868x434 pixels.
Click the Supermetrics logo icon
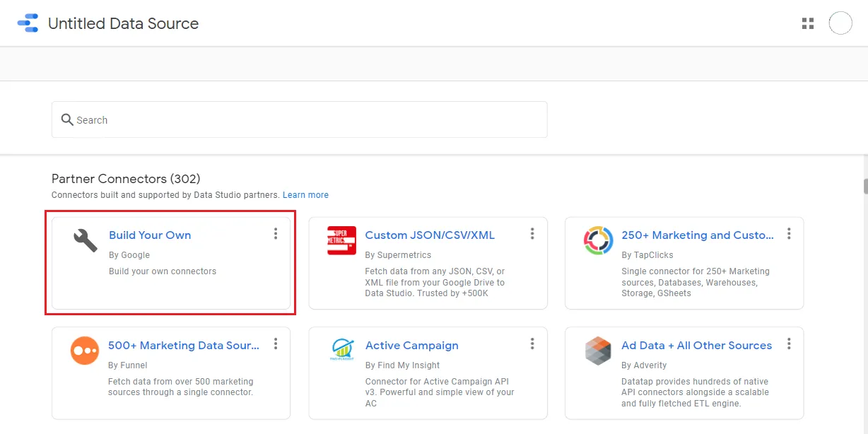[341, 240]
